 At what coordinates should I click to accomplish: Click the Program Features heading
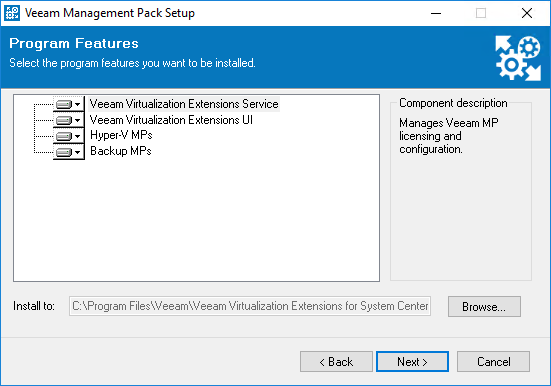pos(74,43)
